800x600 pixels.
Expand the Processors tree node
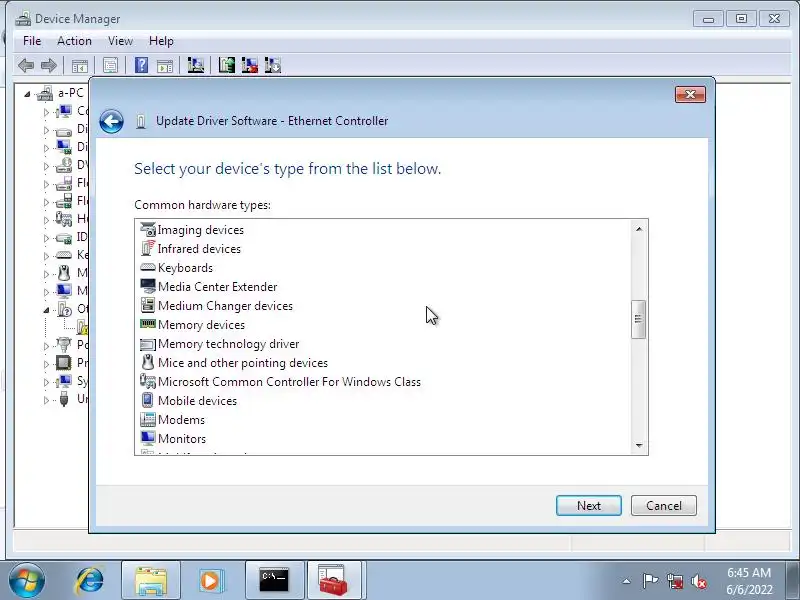coord(46,364)
